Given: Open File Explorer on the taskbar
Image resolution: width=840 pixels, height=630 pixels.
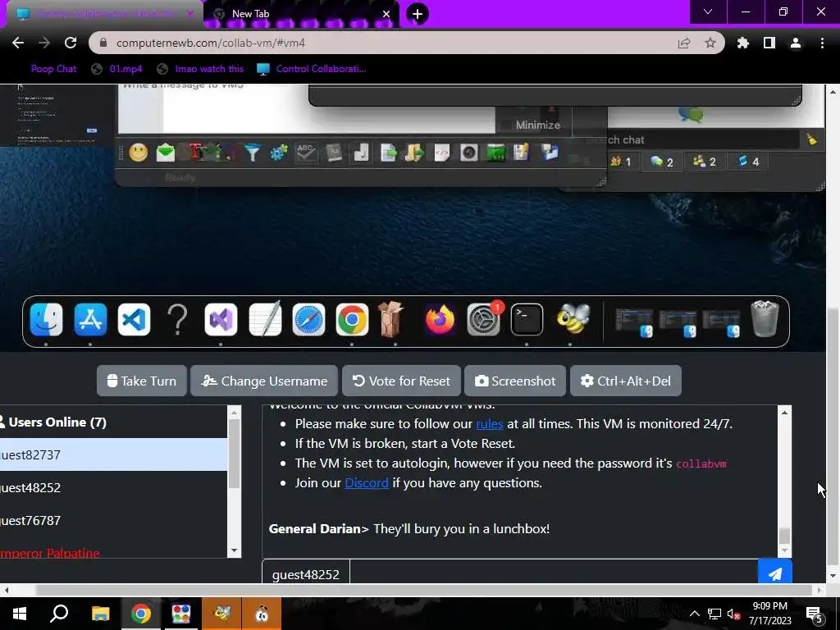Looking at the screenshot, I should [100, 614].
